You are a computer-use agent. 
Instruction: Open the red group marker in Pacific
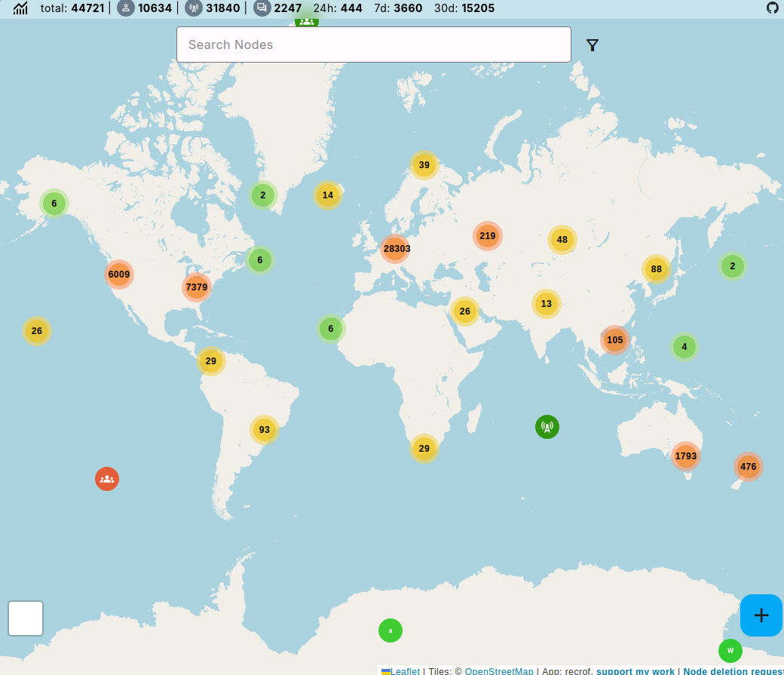(107, 479)
